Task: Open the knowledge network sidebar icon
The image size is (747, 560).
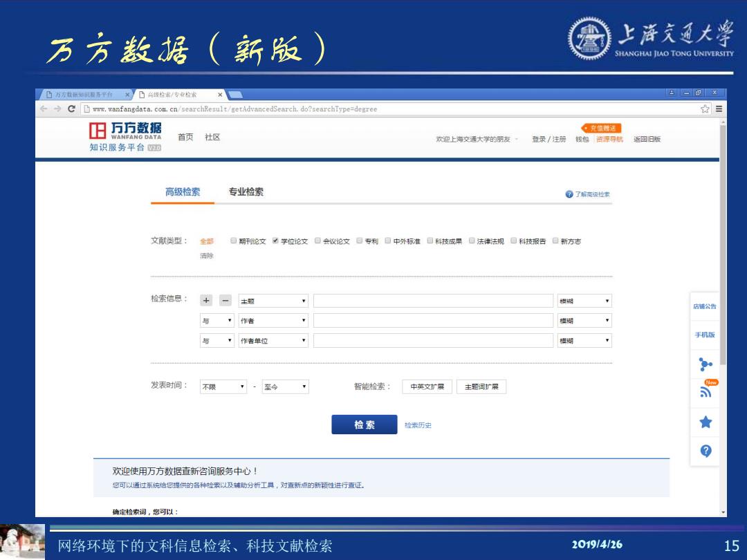Action: pyautogui.click(x=705, y=364)
